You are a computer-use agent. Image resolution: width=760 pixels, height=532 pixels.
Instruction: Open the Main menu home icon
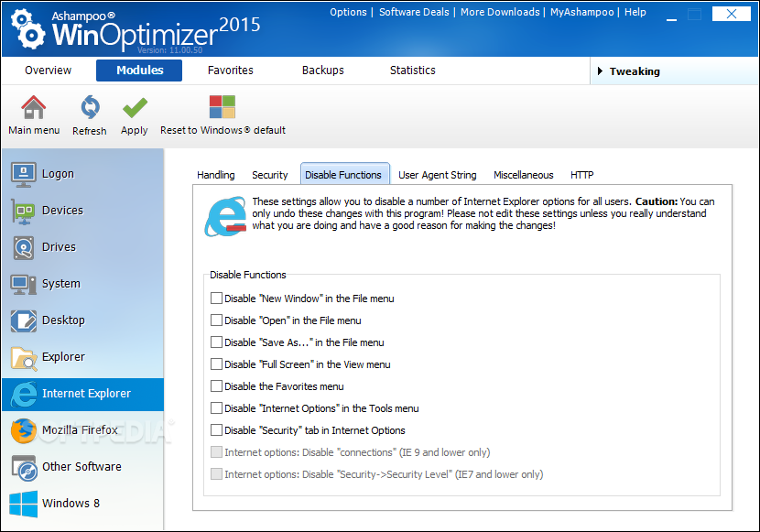pyautogui.click(x=34, y=107)
